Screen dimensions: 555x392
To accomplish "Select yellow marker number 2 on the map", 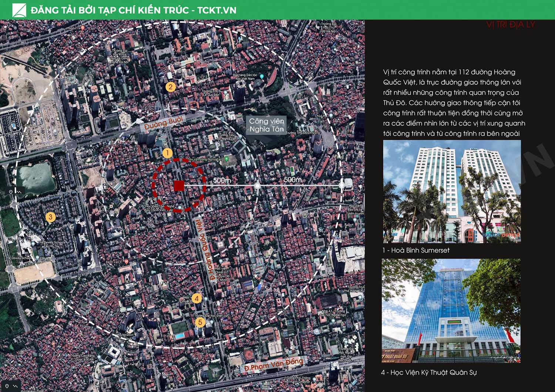I will (x=170, y=87).
